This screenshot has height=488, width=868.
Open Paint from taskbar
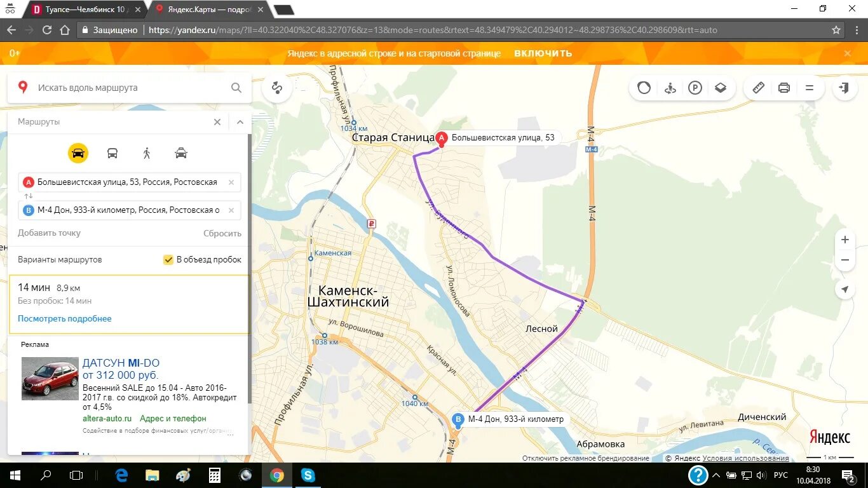click(x=183, y=475)
